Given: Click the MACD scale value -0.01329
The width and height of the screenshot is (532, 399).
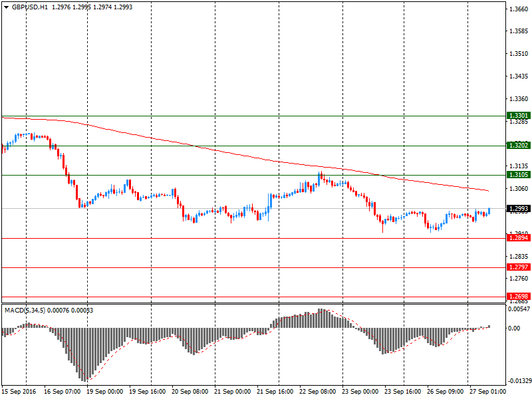Looking at the screenshot, I should (x=519, y=381).
